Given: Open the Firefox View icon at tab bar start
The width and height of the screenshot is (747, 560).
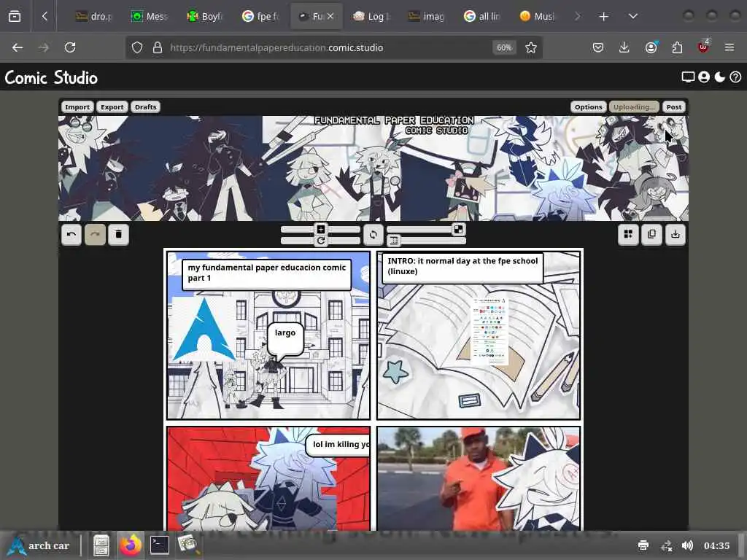Looking at the screenshot, I should coord(15,16).
